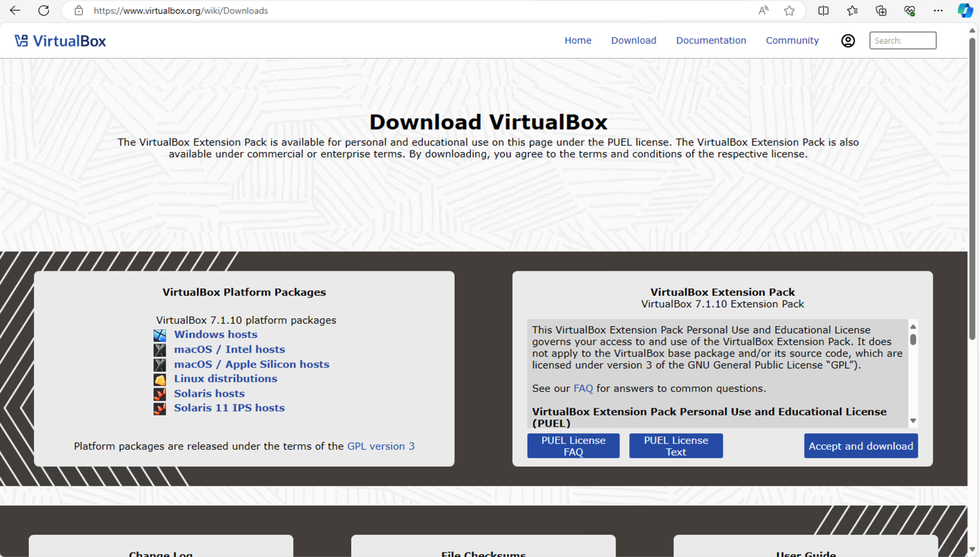Reload the page with the refresh icon

(44, 10)
